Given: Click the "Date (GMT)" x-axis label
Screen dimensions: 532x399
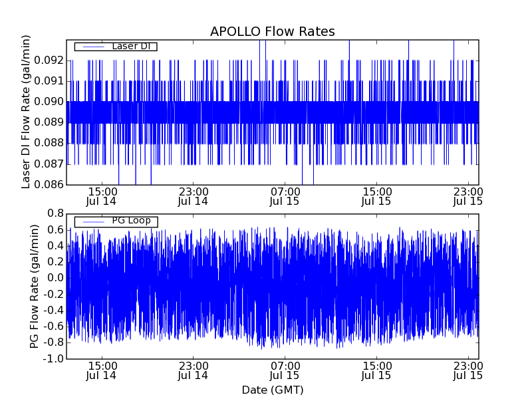Looking at the screenshot, I should point(272,390).
